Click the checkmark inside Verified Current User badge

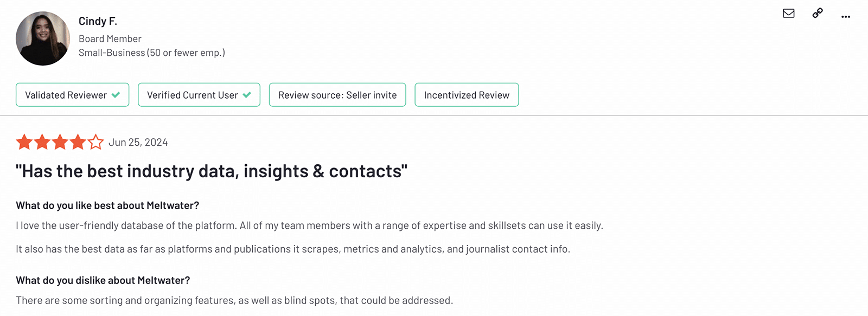pyautogui.click(x=247, y=94)
